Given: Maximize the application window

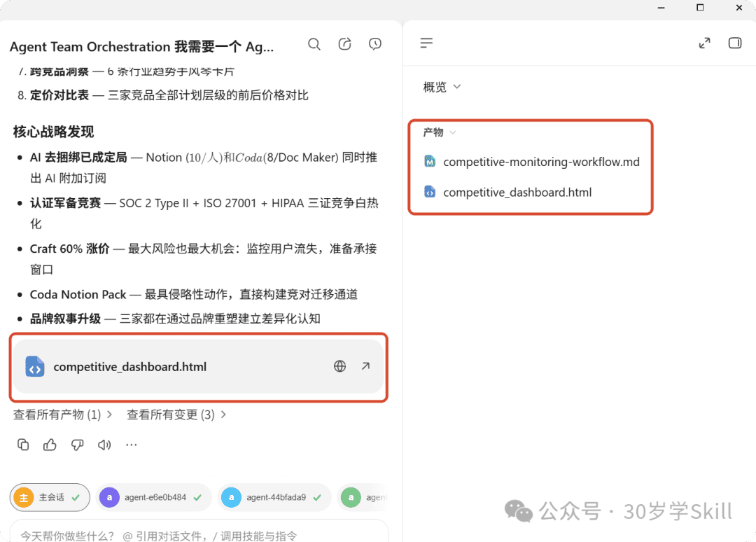Looking at the screenshot, I should (x=700, y=8).
